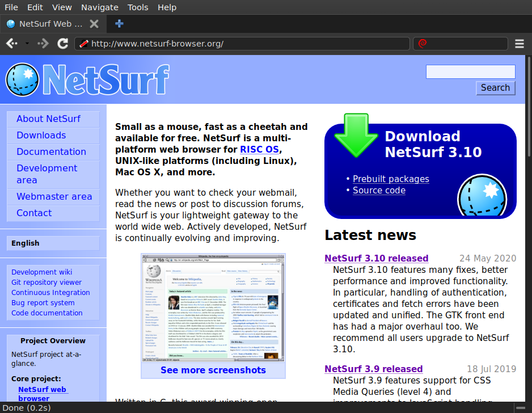Click the NetSurf 3.10 released headline
This screenshot has height=413, width=532.
click(376, 259)
